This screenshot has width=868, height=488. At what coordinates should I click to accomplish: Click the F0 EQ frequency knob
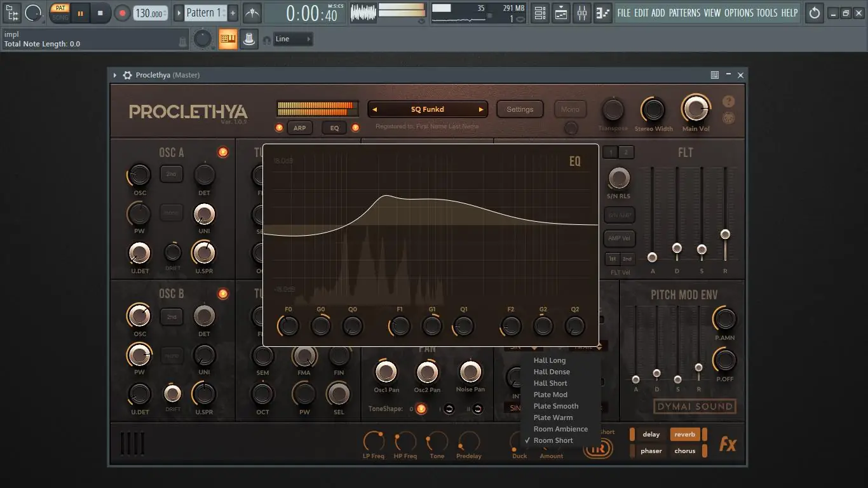click(x=288, y=326)
